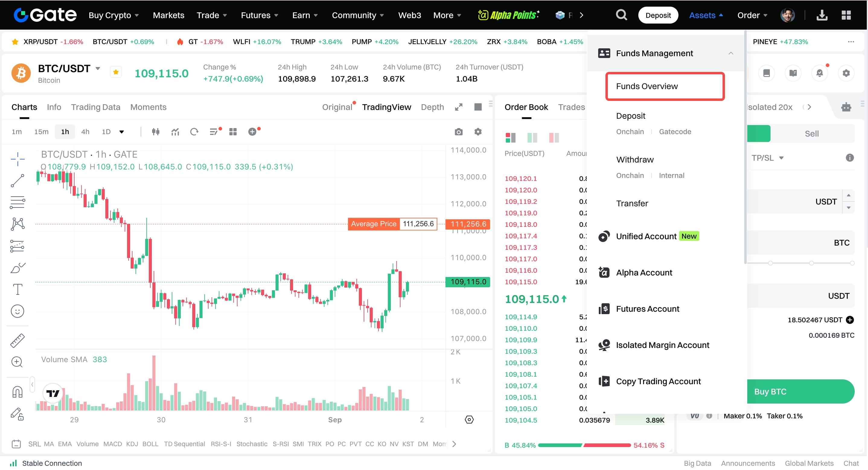Screen dimensions: 868x470
Task: Switch to the Trading Data tab
Action: click(95, 107)
